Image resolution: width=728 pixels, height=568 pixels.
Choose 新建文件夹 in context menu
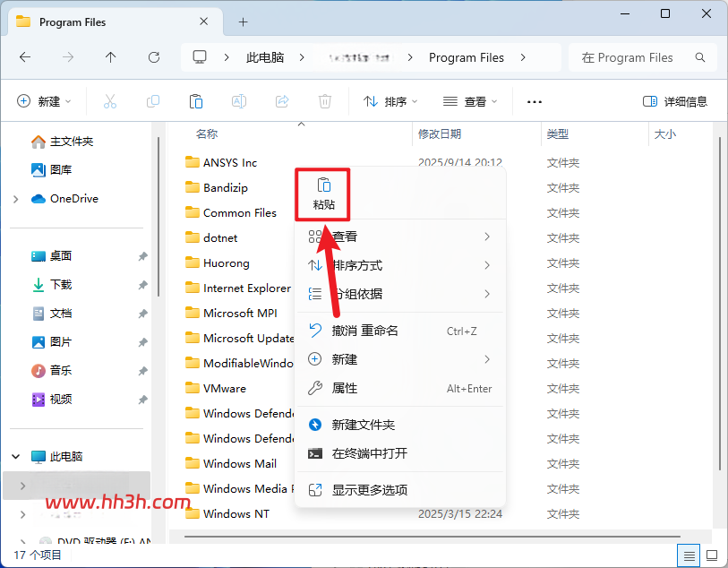coord(400,425)
